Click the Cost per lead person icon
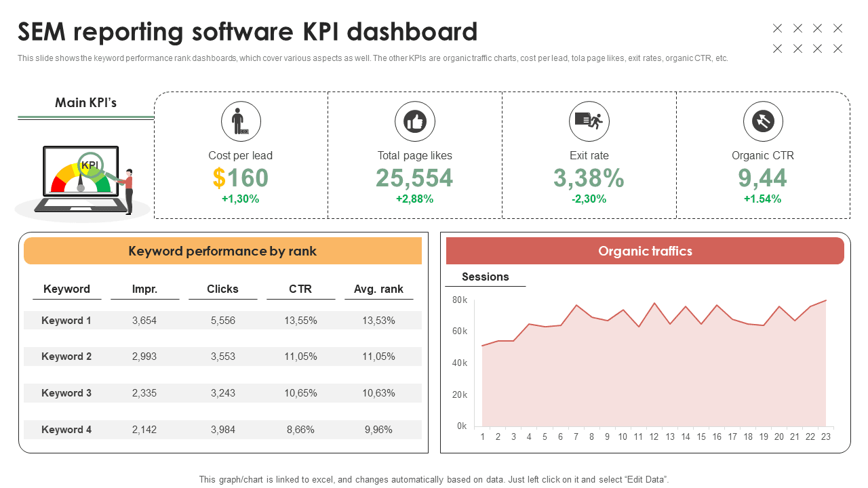 point(241,121)
